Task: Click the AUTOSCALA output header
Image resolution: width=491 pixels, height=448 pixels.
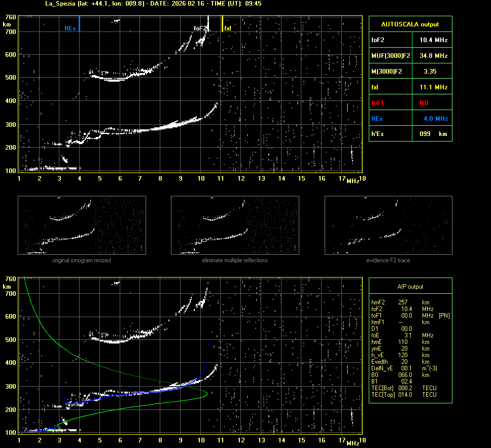Action: (x=410, y=24)
